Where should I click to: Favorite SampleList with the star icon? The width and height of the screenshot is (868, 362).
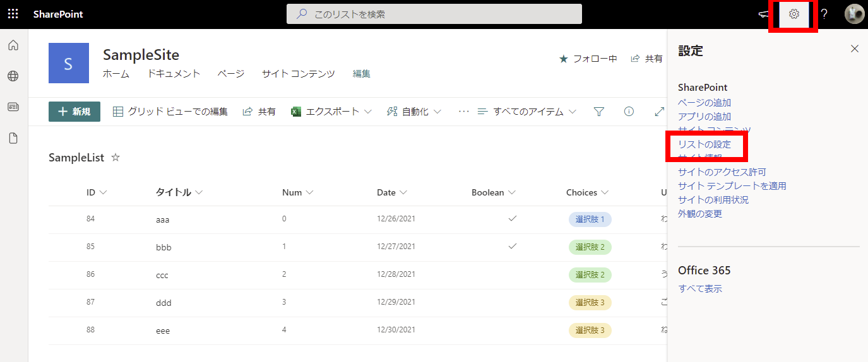pyautogui.click(x=116, y=158)
